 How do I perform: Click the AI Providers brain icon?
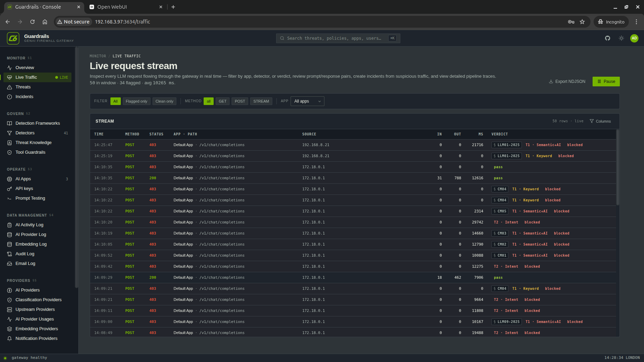point(10,290)
